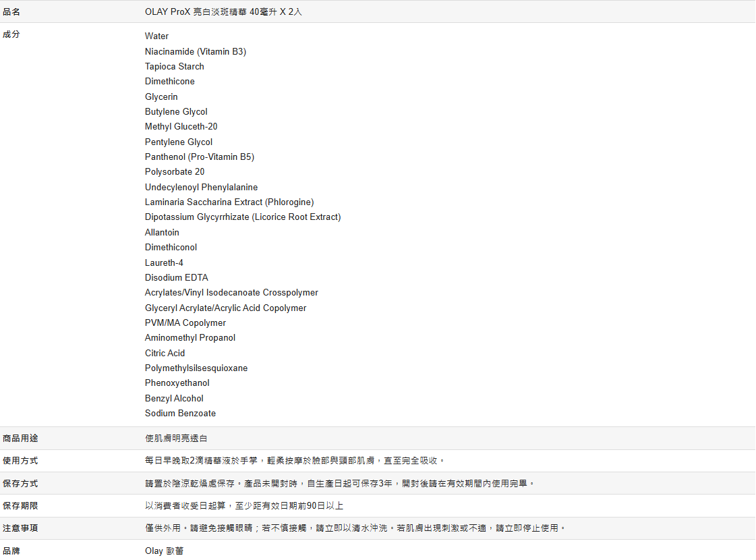Screen dimensions: 756x560
Task: Click Panthenol (Pro-Vitamin B5) text
Action: coord(199,157)
